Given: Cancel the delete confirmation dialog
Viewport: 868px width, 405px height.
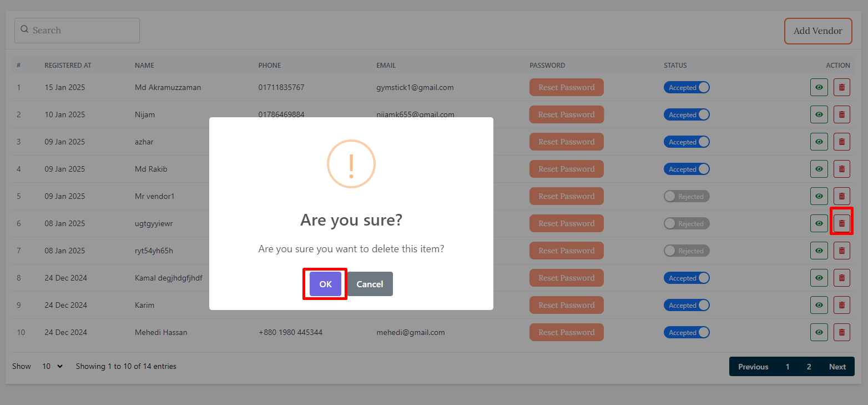Looking at the screenshot, I should tap(370, 284).
